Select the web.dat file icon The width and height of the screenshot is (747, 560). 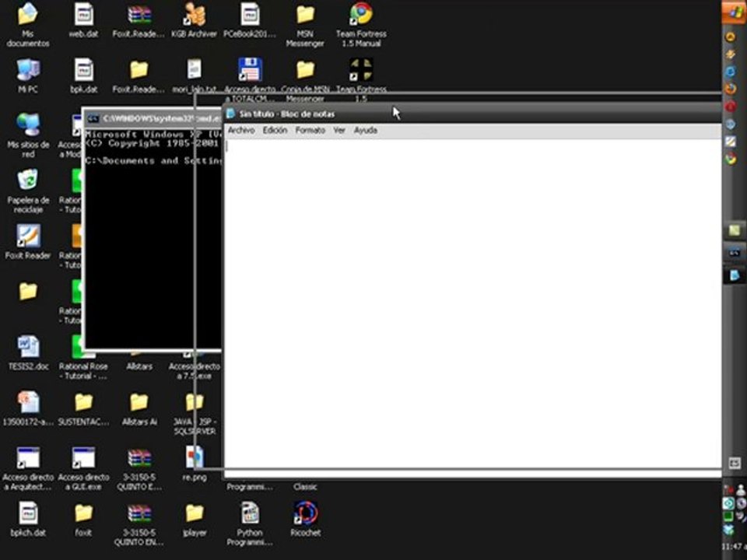click(x=83, y=20)
